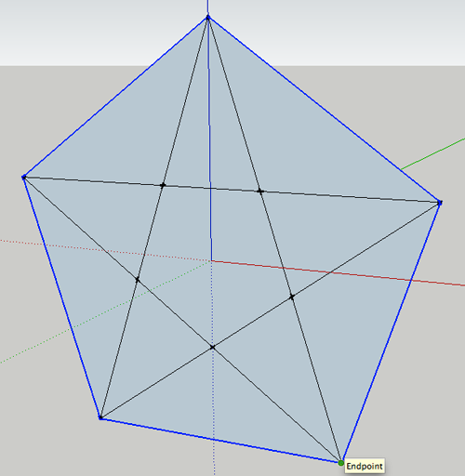This screenshot has height=476, width=465.
Task: Click the green endpoint marker on the pentagon
Action: pyautogui.click(x=341, y=463)
